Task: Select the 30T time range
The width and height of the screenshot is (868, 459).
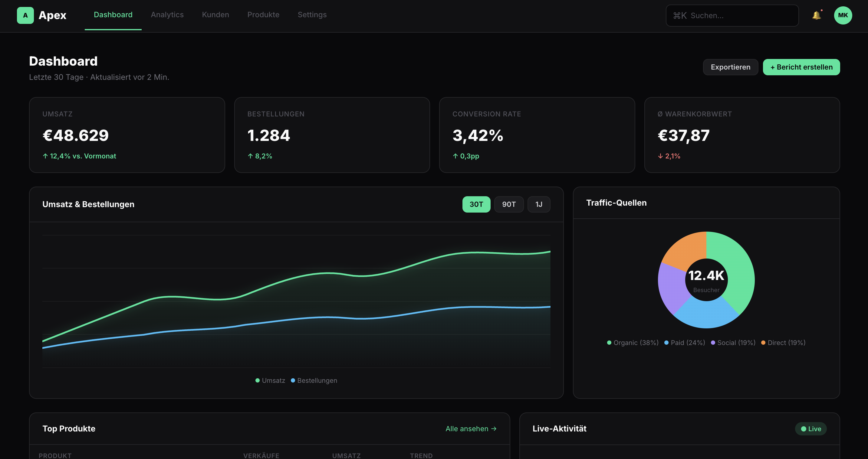Action: (476, 204)
